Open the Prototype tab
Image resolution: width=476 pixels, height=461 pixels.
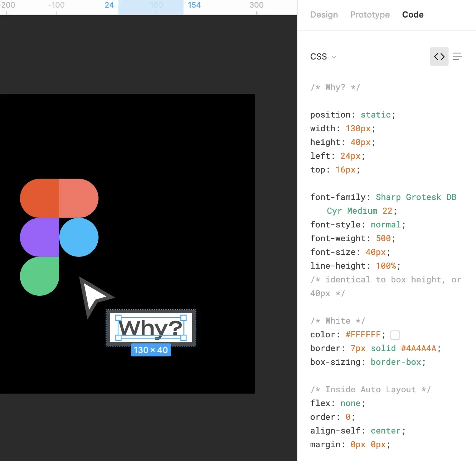[x=370, y=15]
